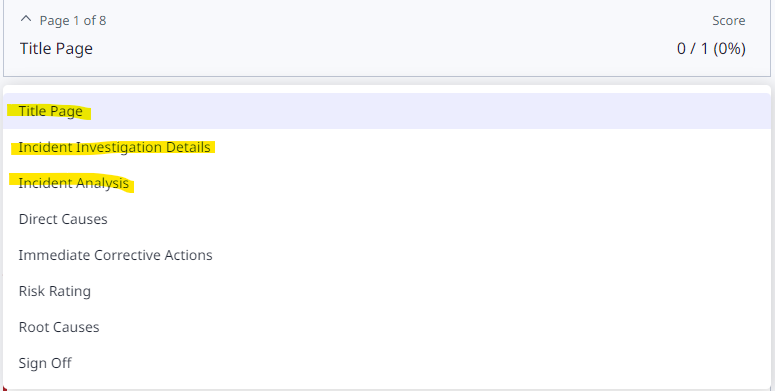Click empty space right of Risk Rating row

click(430, 291)
